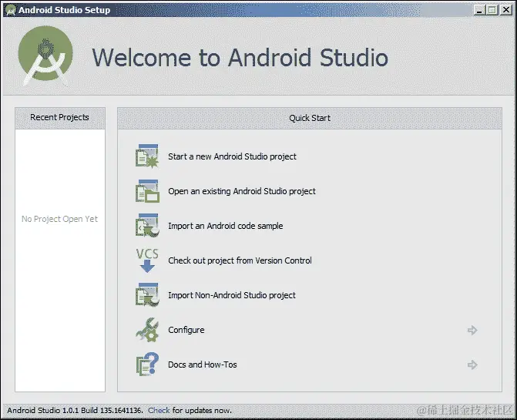
Task: Click the Docs and How-Tos question mark icon
Action: pos(147,365)
